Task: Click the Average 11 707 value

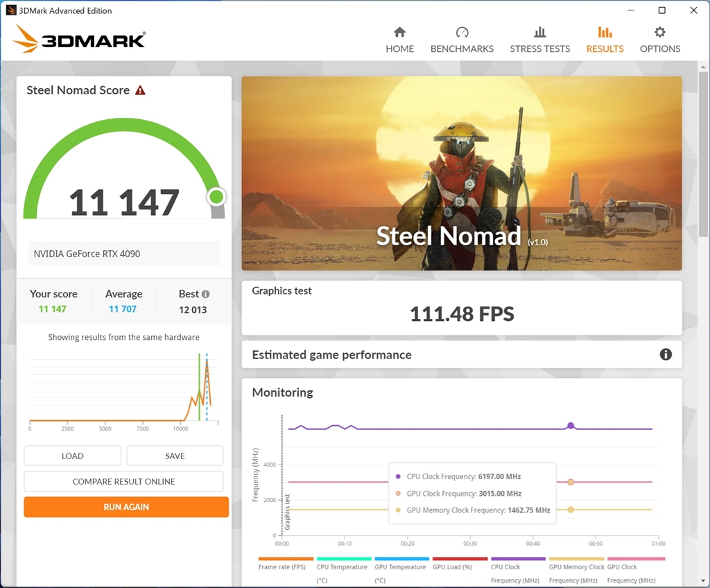Action: pos(123,309)
